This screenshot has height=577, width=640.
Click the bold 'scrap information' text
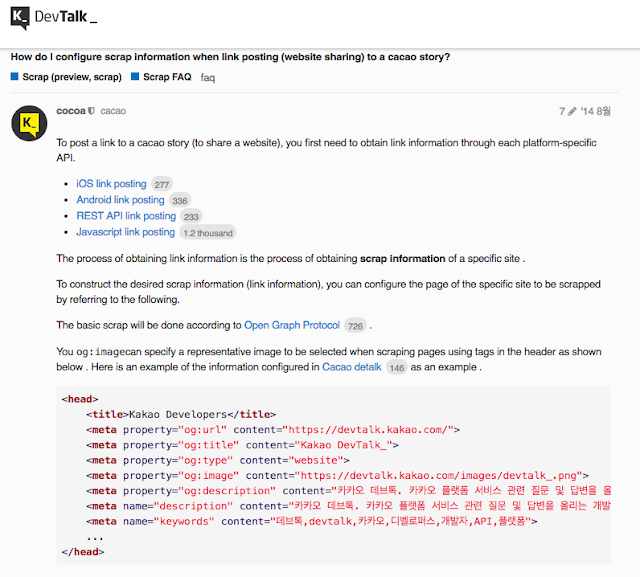[402, 259]
